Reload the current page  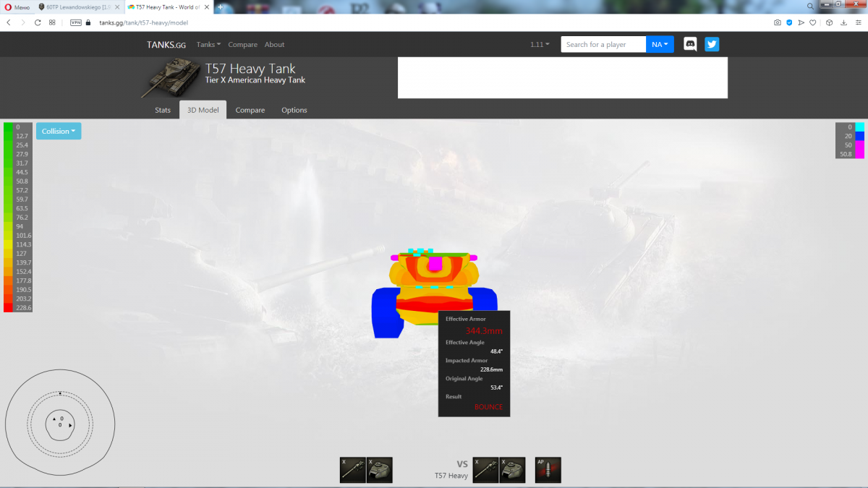38,22
